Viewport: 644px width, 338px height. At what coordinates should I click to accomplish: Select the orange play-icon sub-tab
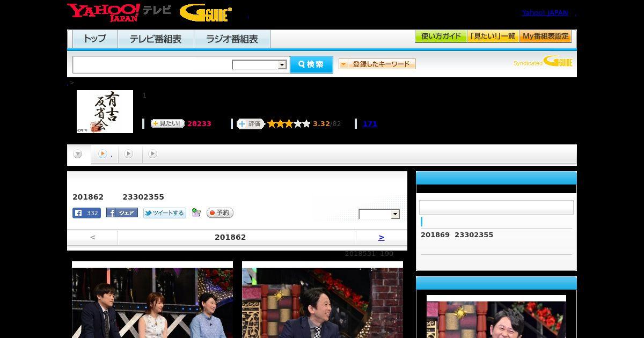(105, 155)
